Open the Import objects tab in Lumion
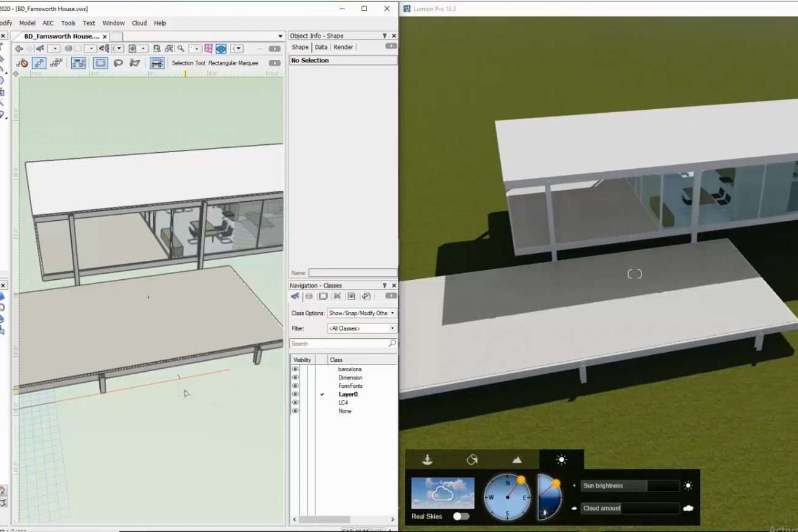 tap(428, 460)
